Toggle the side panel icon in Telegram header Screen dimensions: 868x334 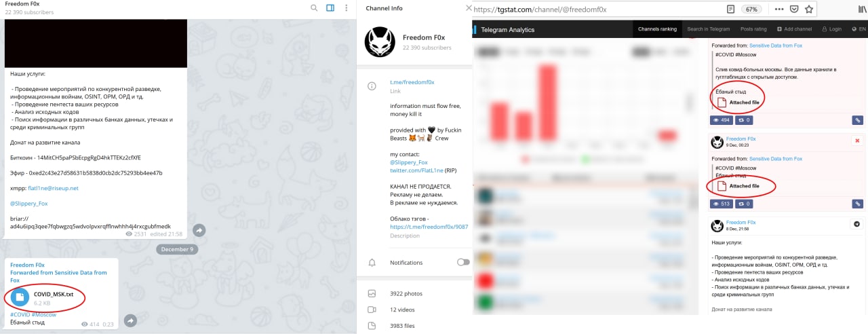[x=330, y=8]
